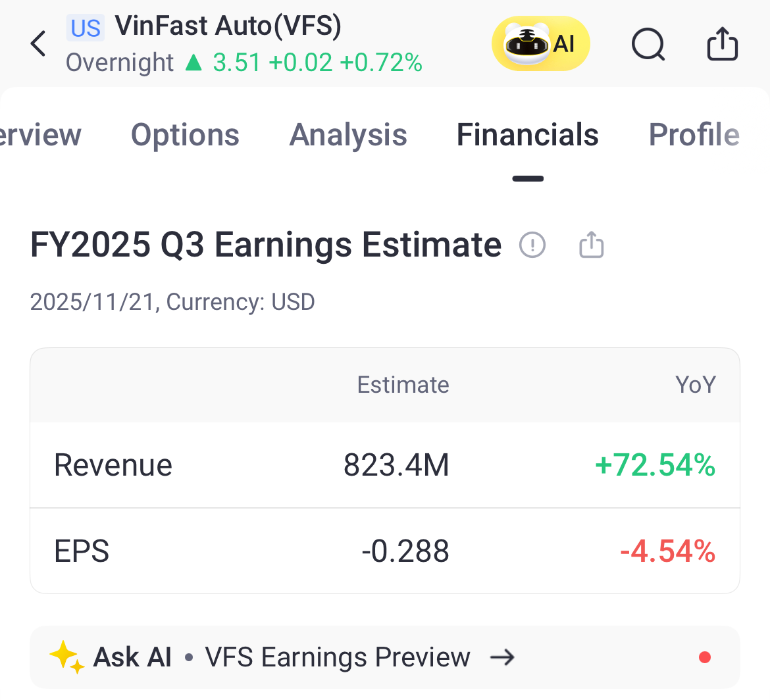Open the Profile tab
Screen dimensions: 770x700
pos(694,135)
